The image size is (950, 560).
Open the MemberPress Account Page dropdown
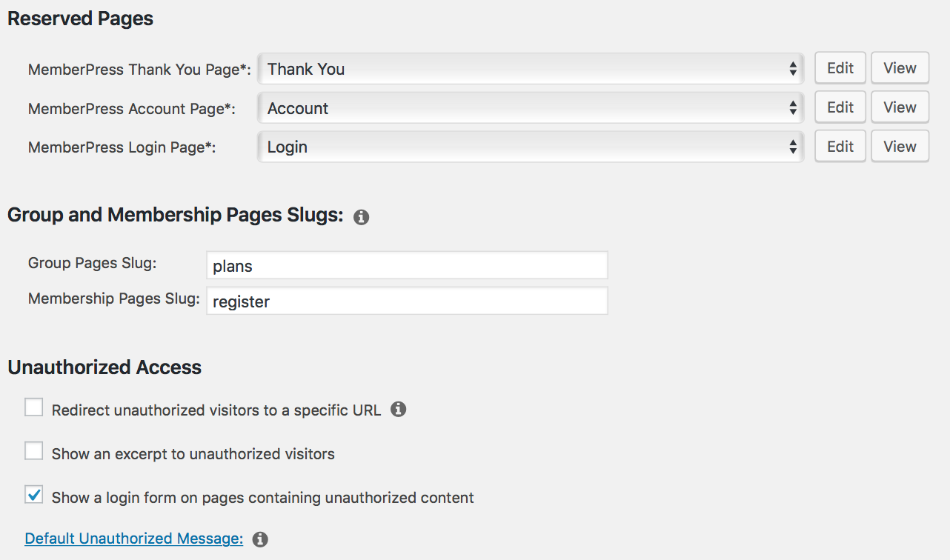coord(530,108)
